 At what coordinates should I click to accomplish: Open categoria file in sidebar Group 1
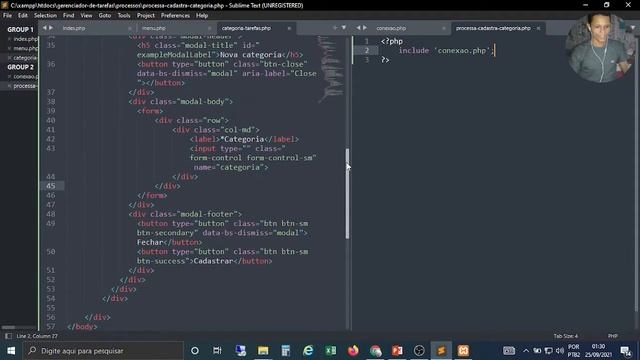coord(25,58)
